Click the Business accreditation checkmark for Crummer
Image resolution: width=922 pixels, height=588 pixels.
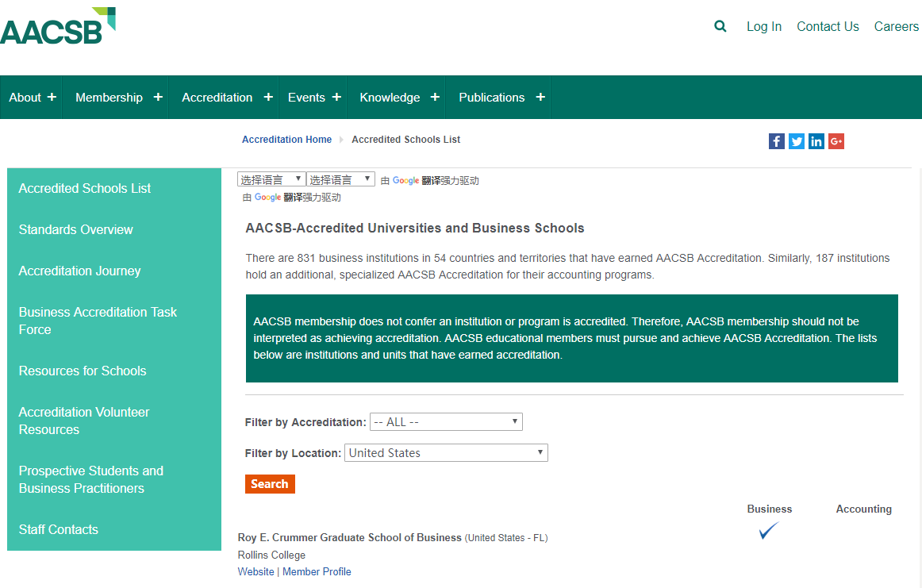pyautogui.click(x=769, y=530)
